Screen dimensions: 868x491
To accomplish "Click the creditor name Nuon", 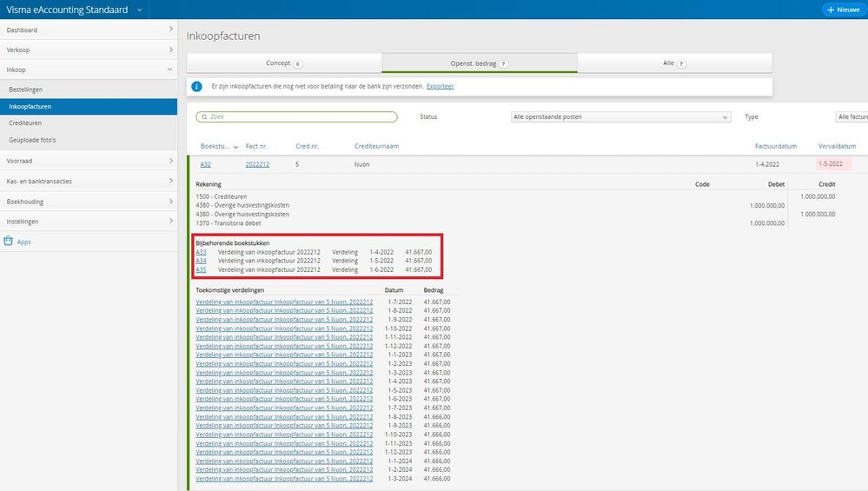I will (362, 164).
